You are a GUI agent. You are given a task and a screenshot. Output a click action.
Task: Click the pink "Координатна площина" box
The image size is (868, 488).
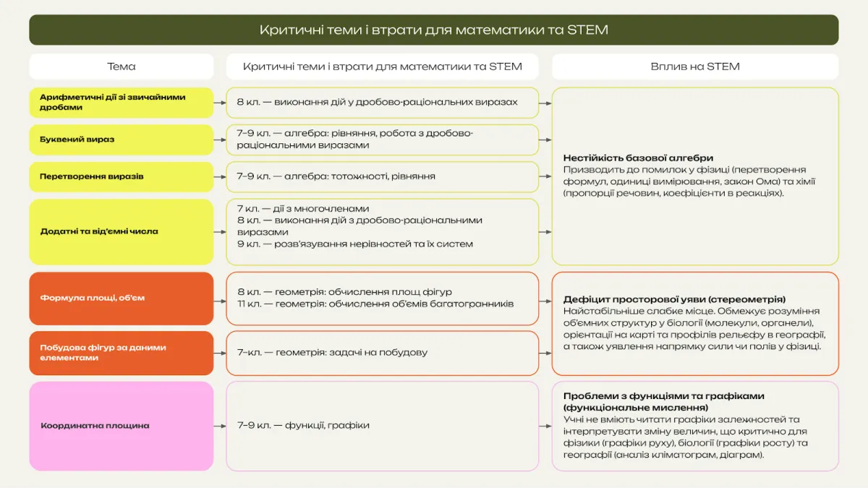(121, 426)
